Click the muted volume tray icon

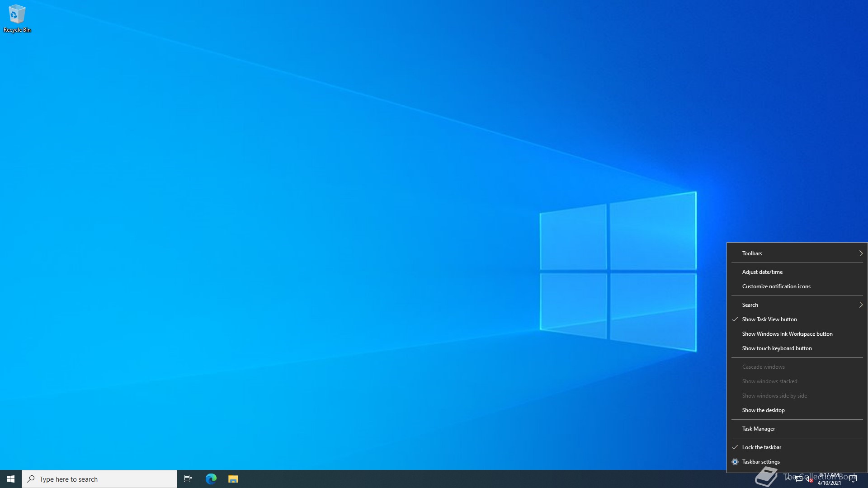(809, 479)
